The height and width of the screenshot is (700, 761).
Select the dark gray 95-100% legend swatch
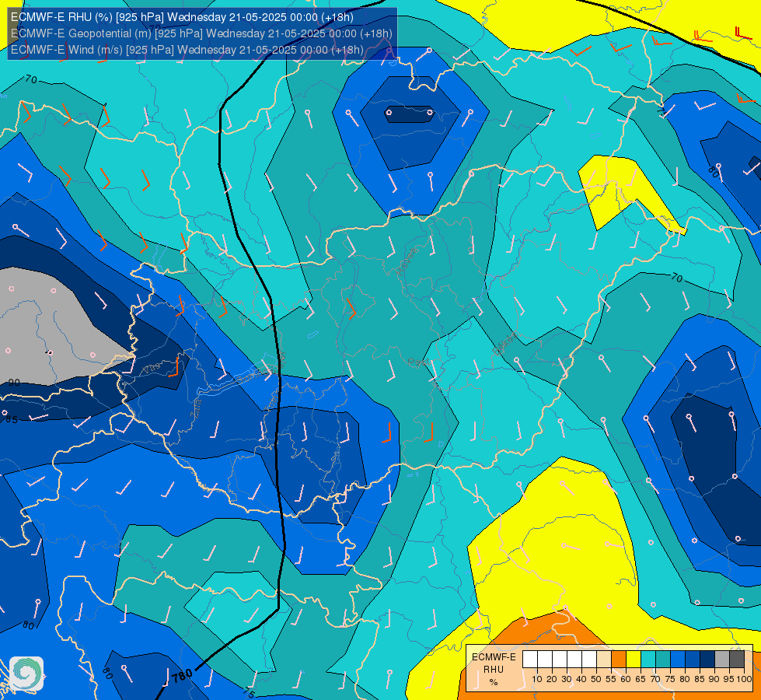[x=737, y=660]
